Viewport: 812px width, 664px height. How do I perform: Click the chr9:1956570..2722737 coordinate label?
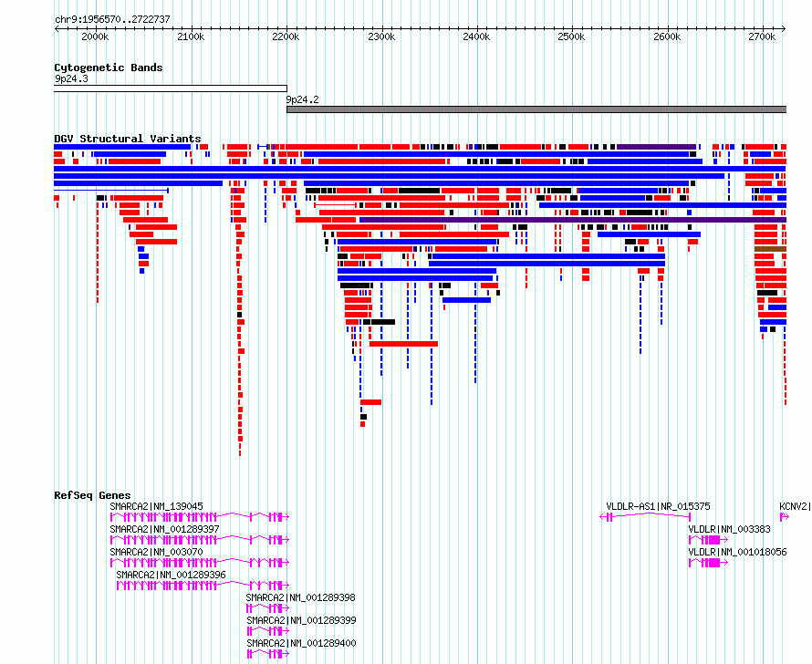pyautogui.click(x=112, y=19)
